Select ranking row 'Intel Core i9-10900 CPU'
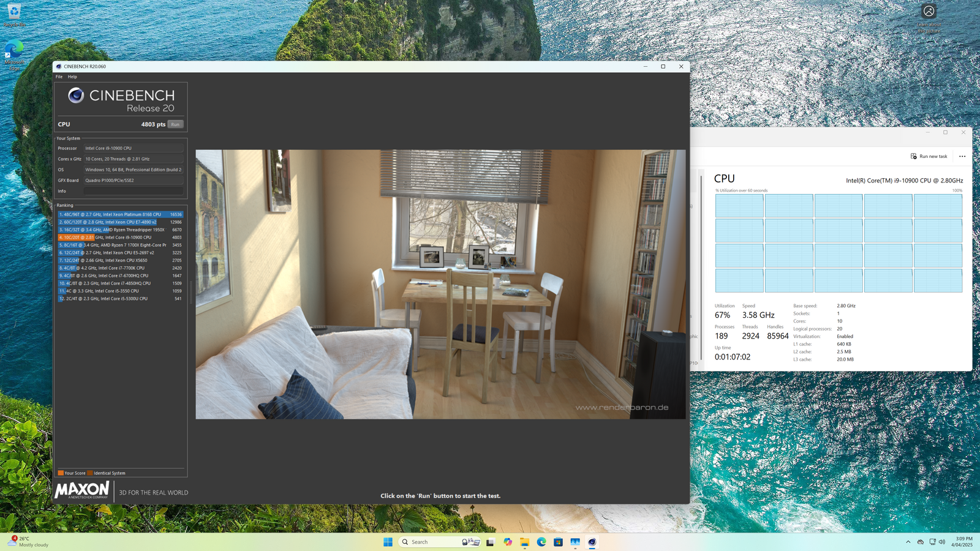The width and height of the screenshot is (980, 551). coord(121,238)
